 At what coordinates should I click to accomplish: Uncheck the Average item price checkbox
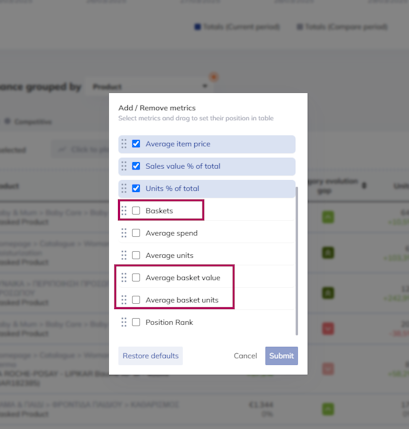136,144
